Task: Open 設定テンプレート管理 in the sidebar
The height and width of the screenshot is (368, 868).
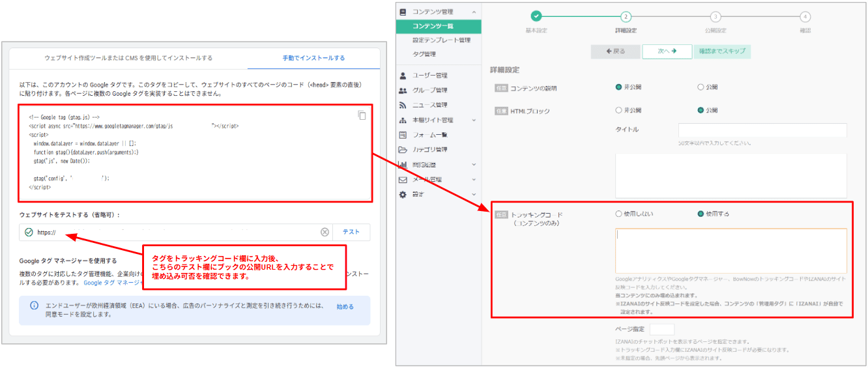Action: pos(442,40)
